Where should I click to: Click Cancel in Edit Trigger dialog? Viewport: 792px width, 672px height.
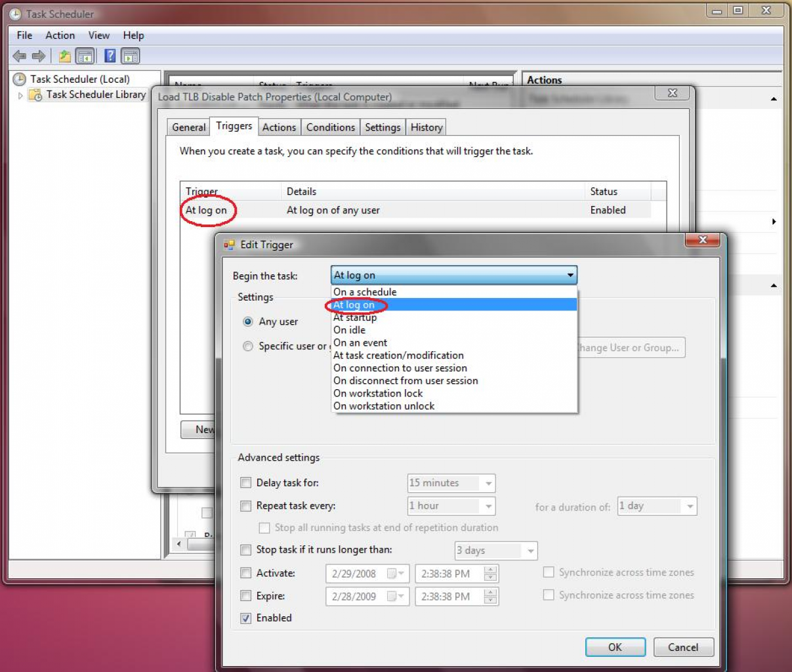point(683,647)
